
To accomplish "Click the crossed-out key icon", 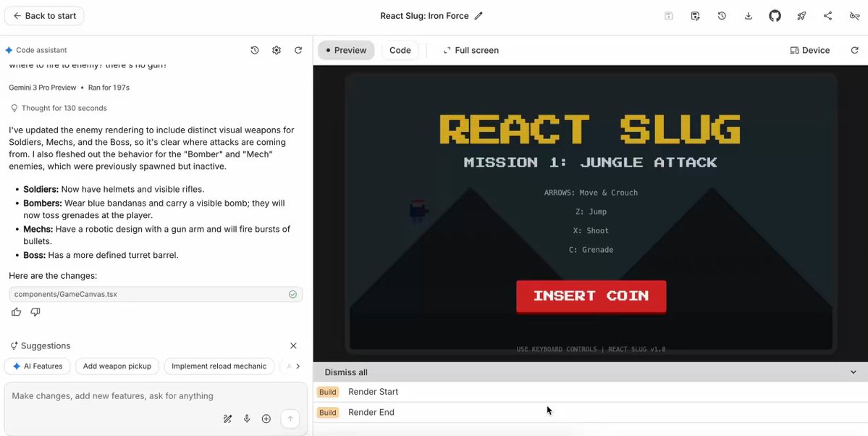I will click(854, 16).
